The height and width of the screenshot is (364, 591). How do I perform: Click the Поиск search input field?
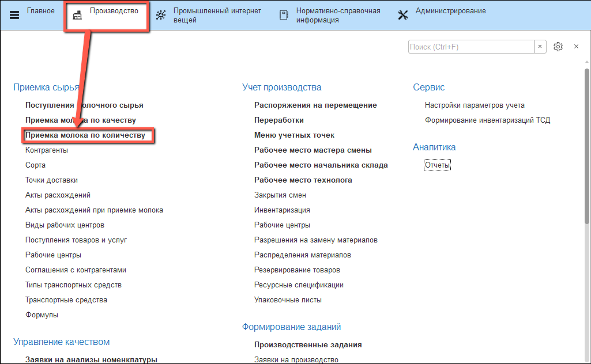470,47
